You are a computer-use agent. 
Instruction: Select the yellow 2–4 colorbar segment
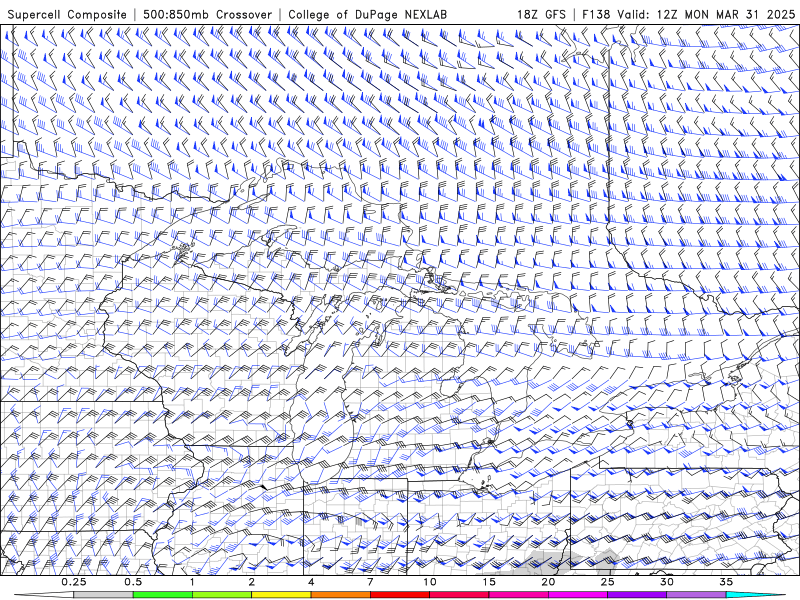[281, 595]
